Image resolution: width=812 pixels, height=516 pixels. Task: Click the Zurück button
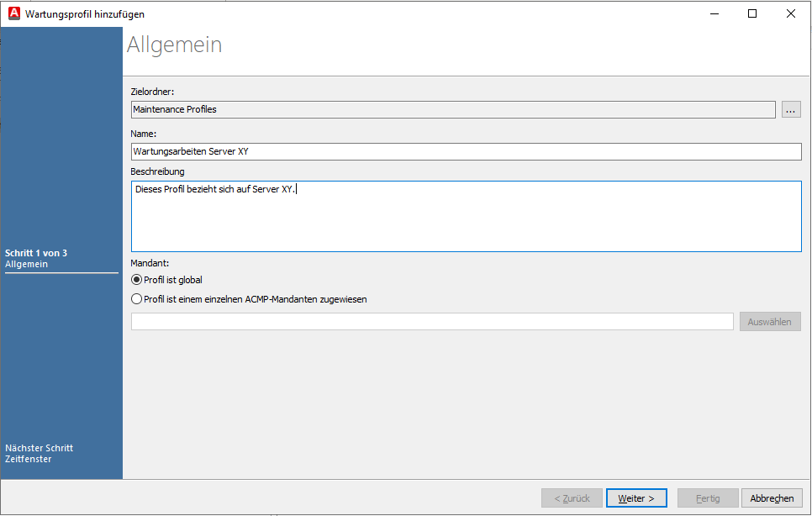572,498
